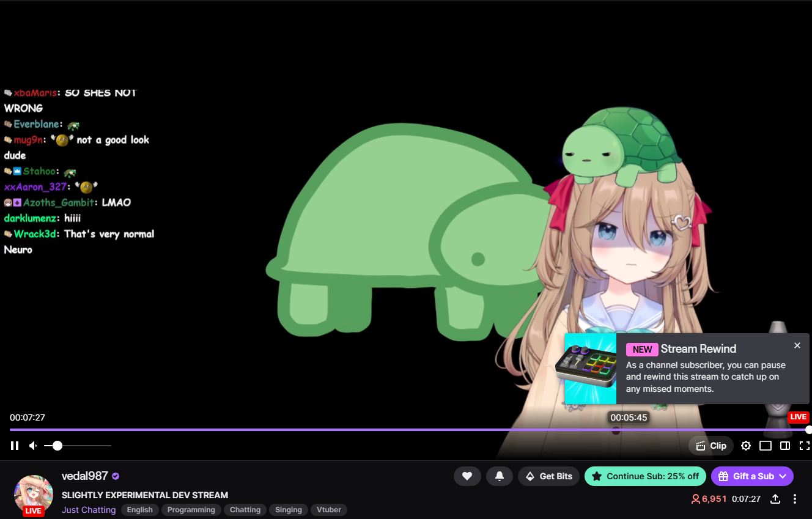Open the player settings gear

click(746, 446)
